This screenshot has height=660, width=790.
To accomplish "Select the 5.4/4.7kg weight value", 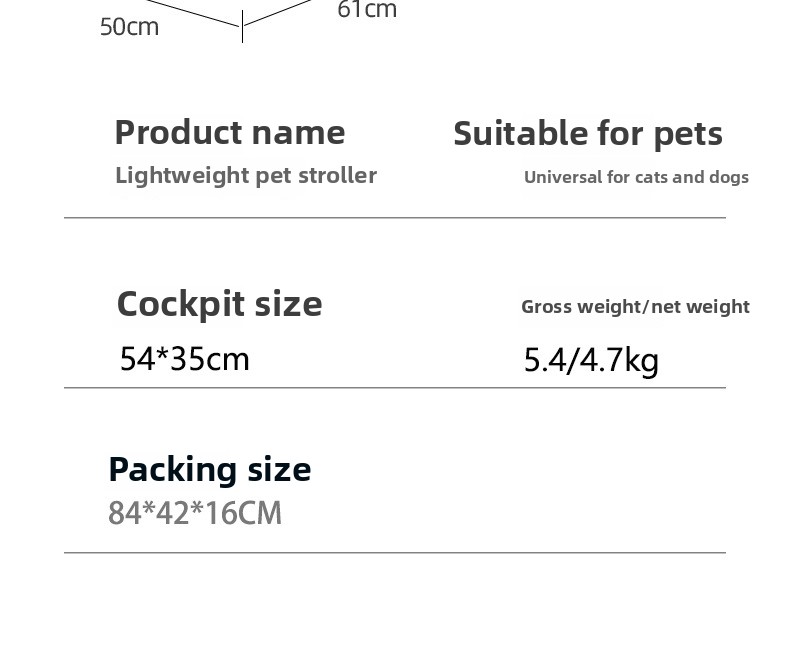I will pyautogui.click(x=591, y=360).
